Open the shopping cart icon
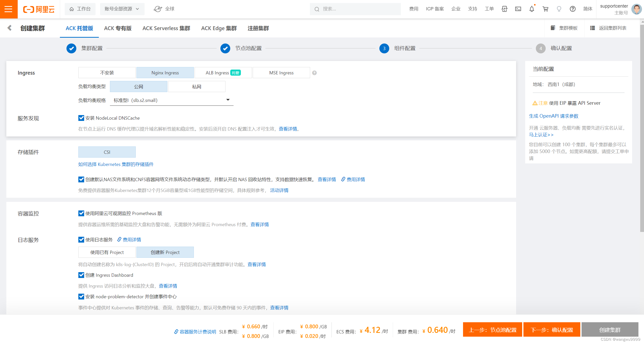This screenshot has width=644, height=344. (545, 9)
